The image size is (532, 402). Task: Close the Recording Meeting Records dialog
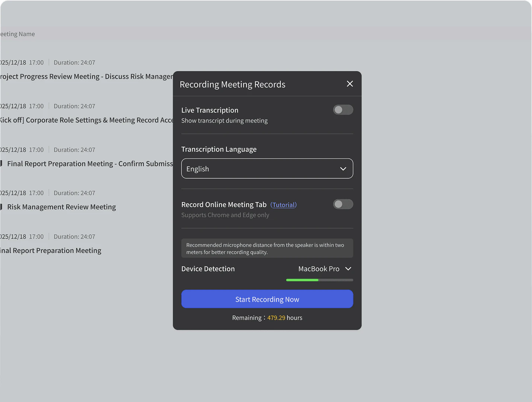(350, 84)
